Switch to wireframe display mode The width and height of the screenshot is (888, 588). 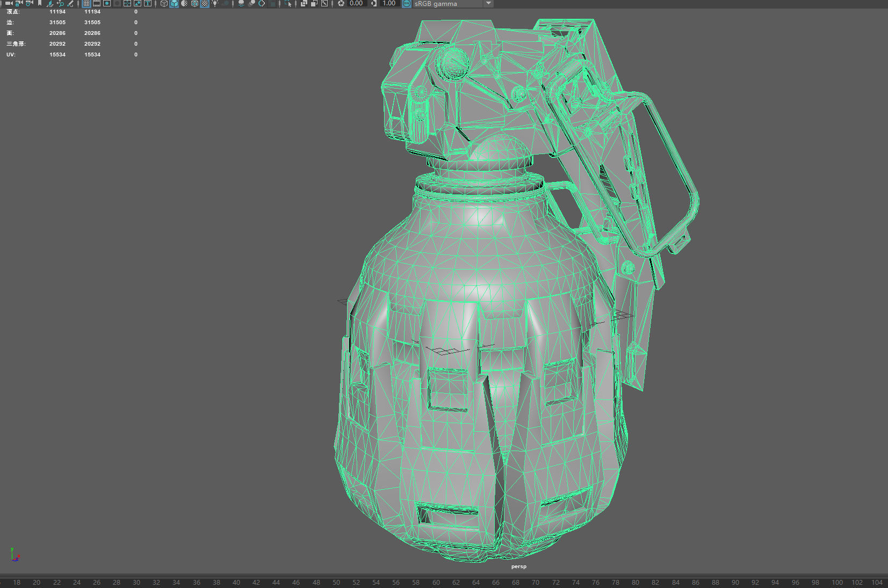(x=164, y=3)
